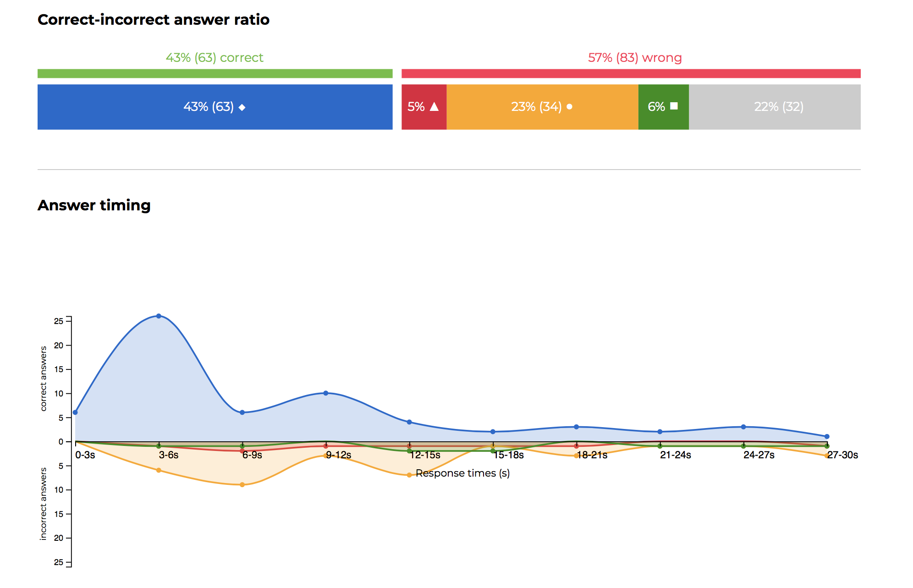
Task: Click the white triangle icon in the red segment
Action: [434, 107]
